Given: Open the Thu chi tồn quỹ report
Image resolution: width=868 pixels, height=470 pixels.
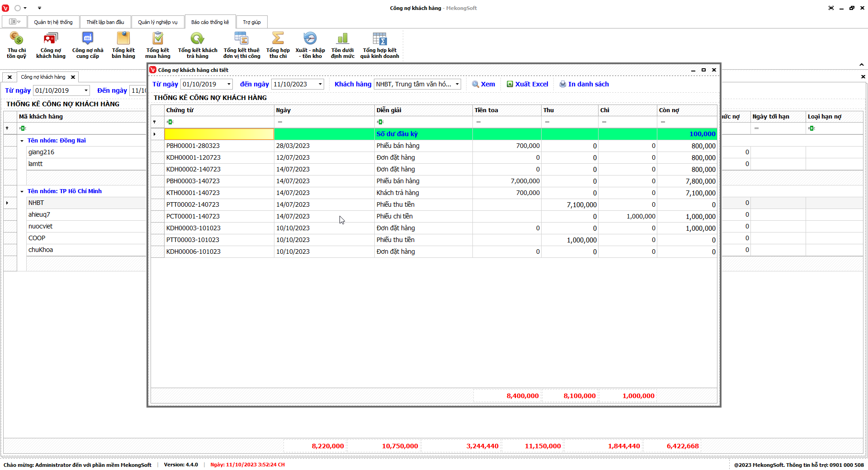Looking at the screenshot, I should 16,45.
